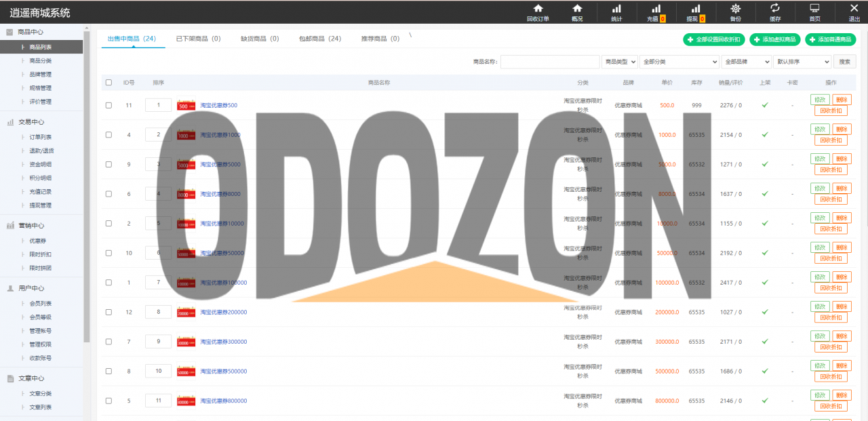Viewport: 868px width, 421px height.
Task: Click the 添加虚拟商品 button
Action: pos(775,39)
